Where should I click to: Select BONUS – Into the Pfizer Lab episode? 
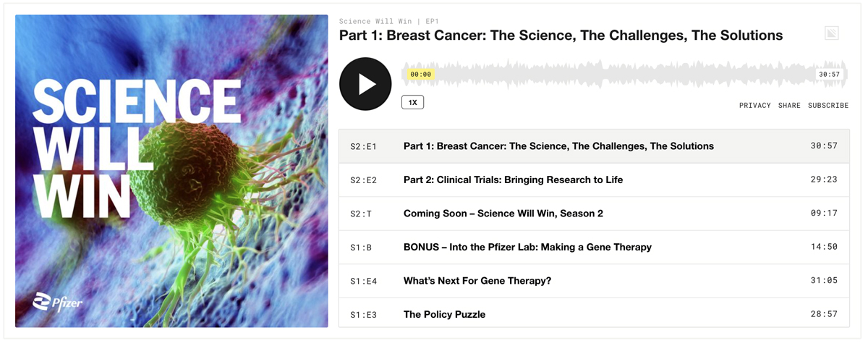coord(594,247)
